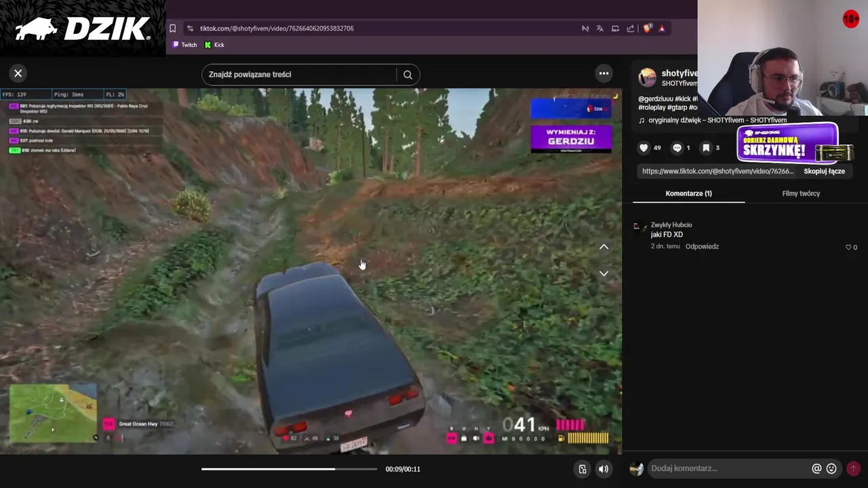Like the video using the heart icon
This screenshot has width=868, height=488.
pos(644,148)
